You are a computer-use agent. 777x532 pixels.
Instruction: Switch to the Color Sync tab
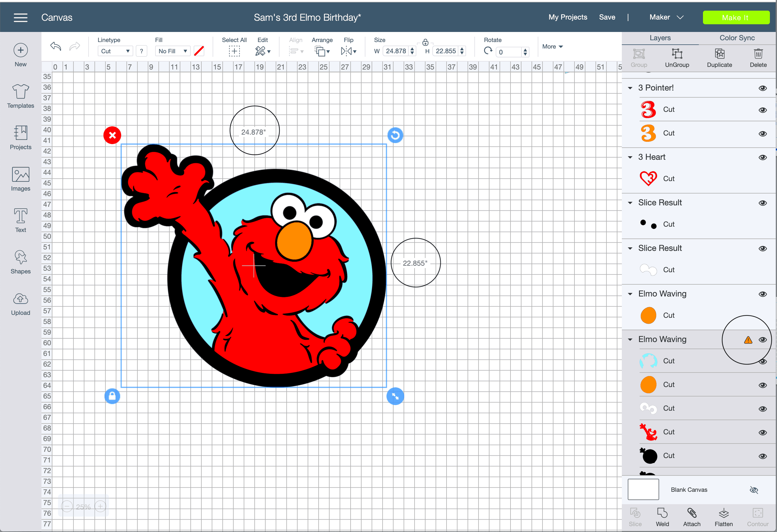(x=737, y=38)
